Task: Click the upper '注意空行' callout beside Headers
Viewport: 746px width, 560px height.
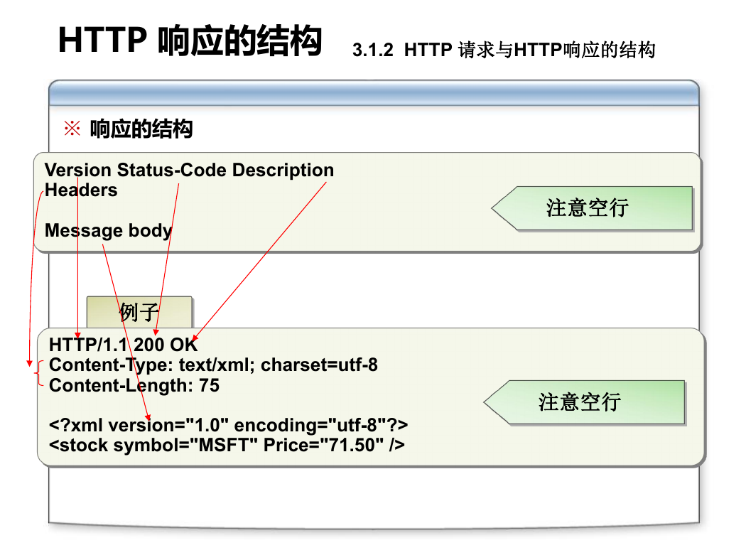Action: pyautogui.click(x=593, y=208)
